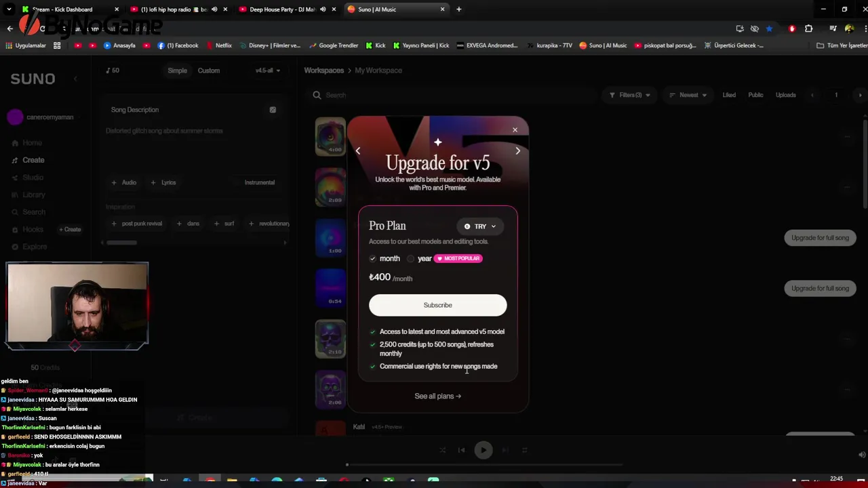Open Google Trendler bookmark
Viewport: 868px width, 488px height.
click(x=333, y=45)
